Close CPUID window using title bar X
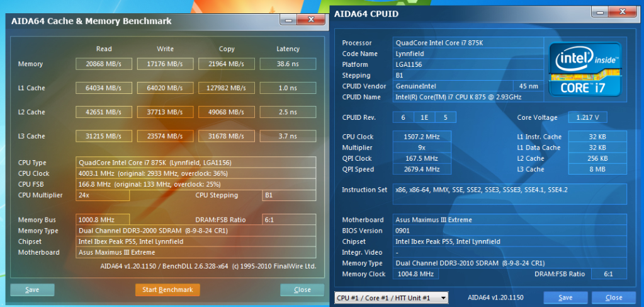 point(621,12)
